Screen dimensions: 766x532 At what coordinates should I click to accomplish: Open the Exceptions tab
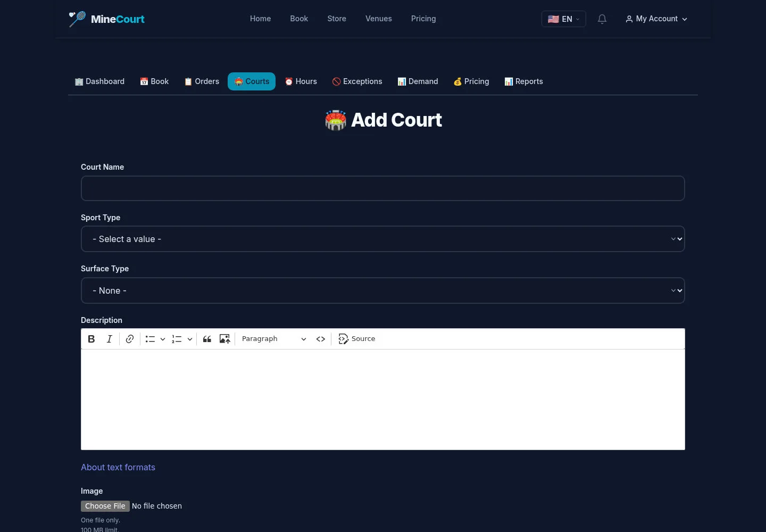click(357, 81)
